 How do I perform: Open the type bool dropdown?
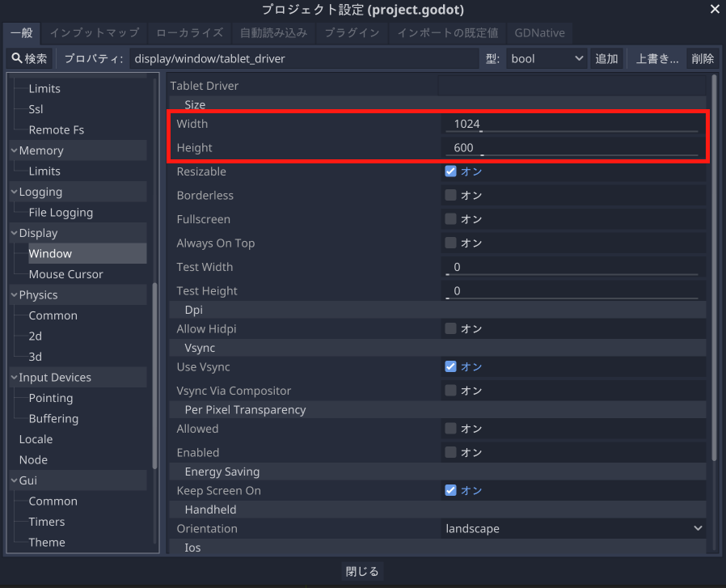(547, 59)
